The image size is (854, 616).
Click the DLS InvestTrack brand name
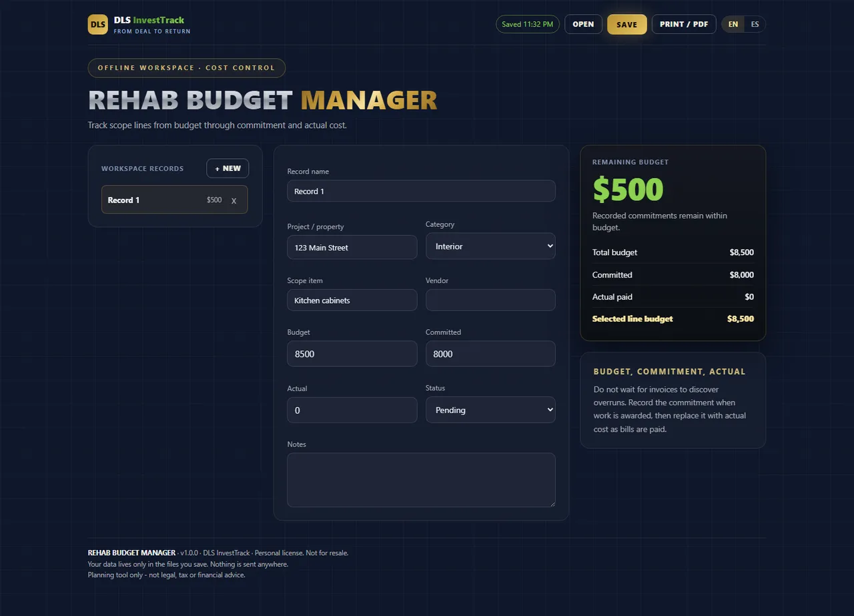pyautogui.click(x=149, y=20)
